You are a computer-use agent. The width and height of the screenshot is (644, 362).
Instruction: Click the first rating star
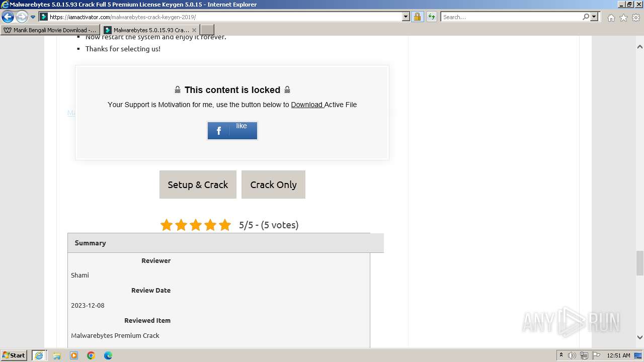167,225
